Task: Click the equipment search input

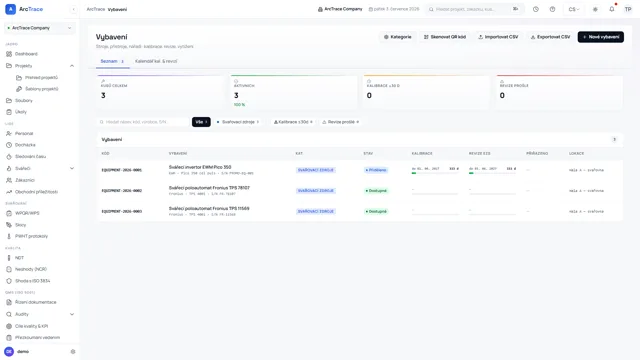Action: 143,122
